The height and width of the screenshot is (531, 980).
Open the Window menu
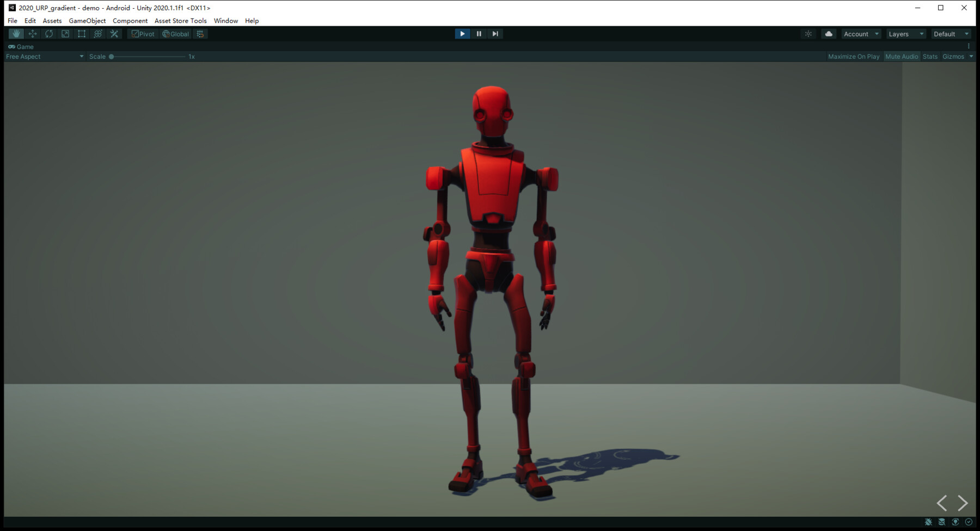(225, 21)
